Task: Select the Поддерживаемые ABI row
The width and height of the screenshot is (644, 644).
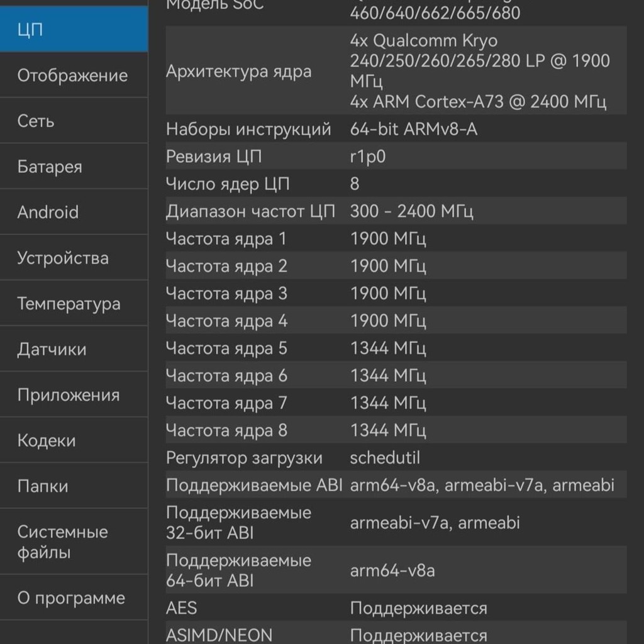Action: pos(396,485)
